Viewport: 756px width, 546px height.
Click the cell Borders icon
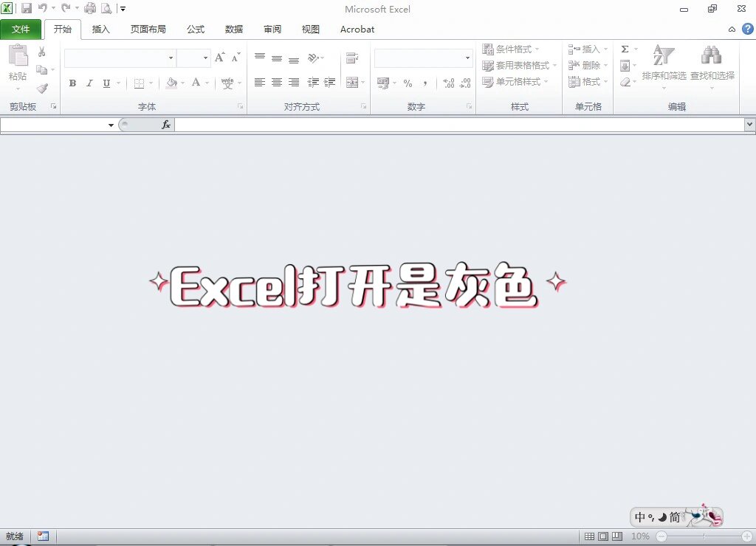pos(140,83)
